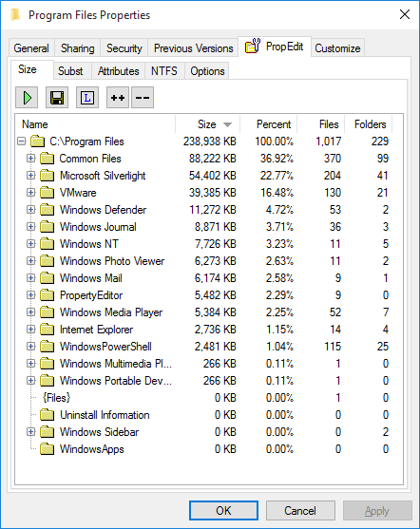
Task: Open the NTFS tab
Action: 164,71
